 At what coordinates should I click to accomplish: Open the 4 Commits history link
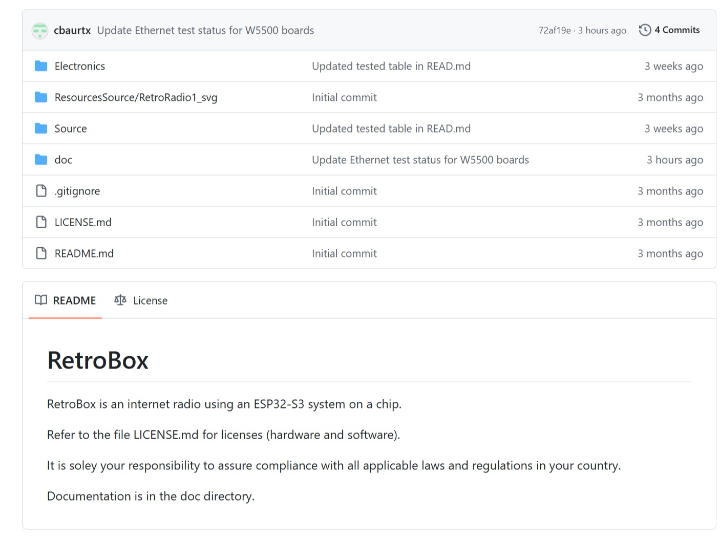pos(677,30)
